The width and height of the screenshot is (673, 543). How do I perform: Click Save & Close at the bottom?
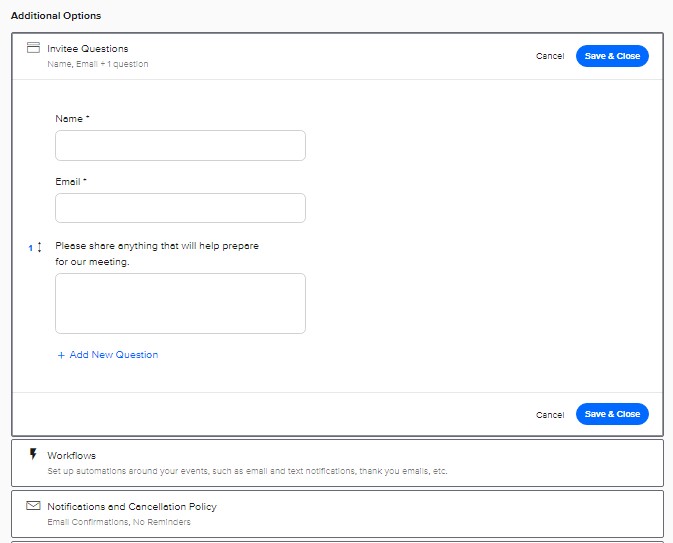pyautogui.click(x=612, y=414)
